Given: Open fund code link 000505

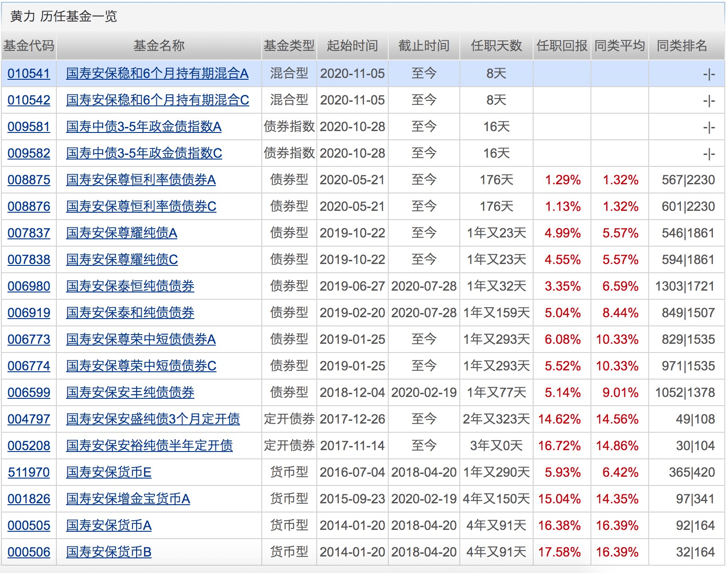Looking at the screenshot, I should click(x=28, y=525).
